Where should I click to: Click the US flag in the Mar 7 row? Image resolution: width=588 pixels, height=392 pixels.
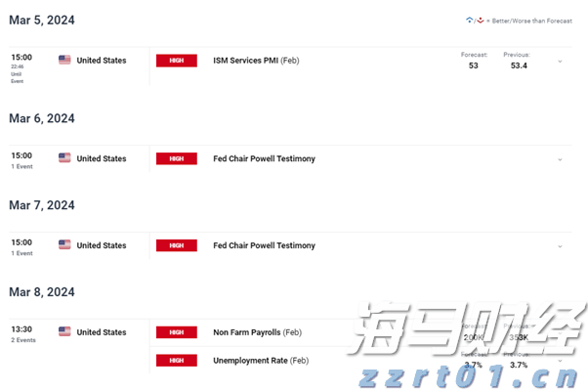tap(64, 245)
